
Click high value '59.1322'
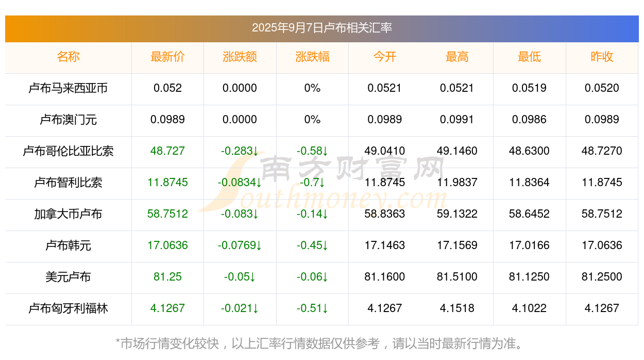(457, 214)
